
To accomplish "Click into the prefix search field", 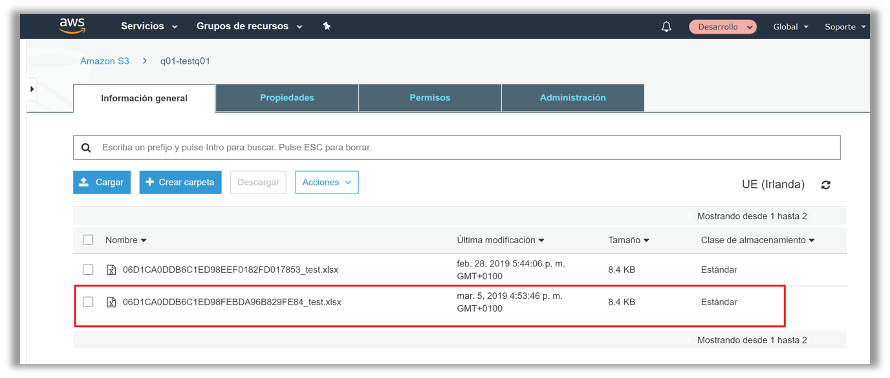I will coord(457,148).
